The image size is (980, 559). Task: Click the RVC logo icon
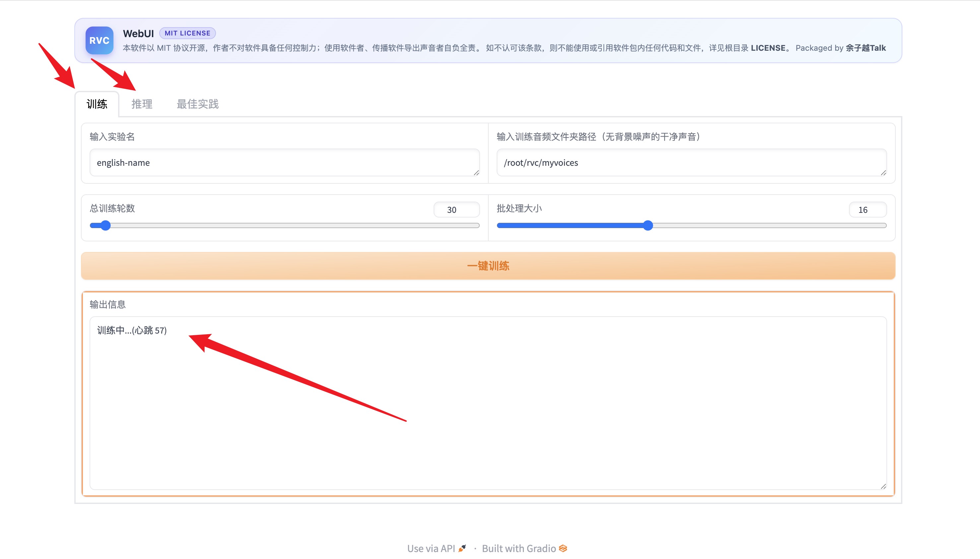99,40
